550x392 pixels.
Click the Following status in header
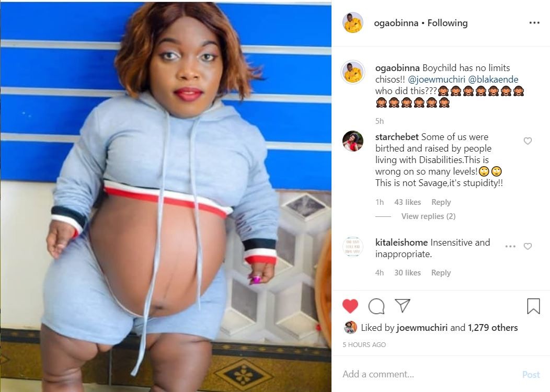coord(447,23)
